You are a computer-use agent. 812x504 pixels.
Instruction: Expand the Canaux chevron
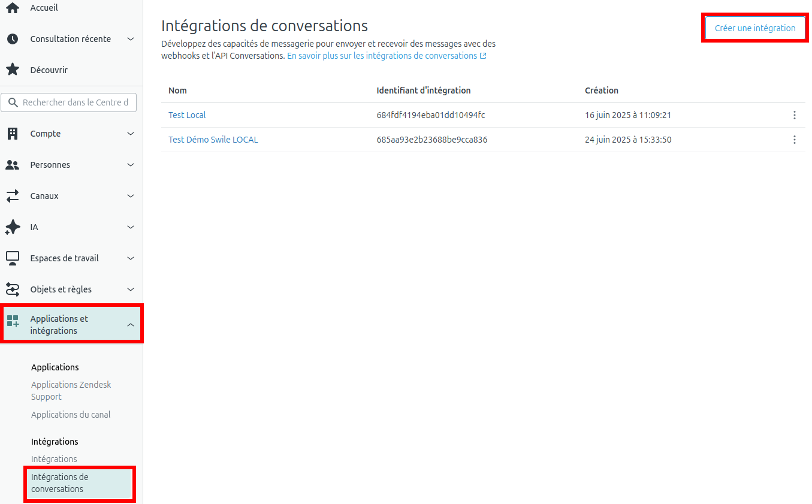[131, 196]
